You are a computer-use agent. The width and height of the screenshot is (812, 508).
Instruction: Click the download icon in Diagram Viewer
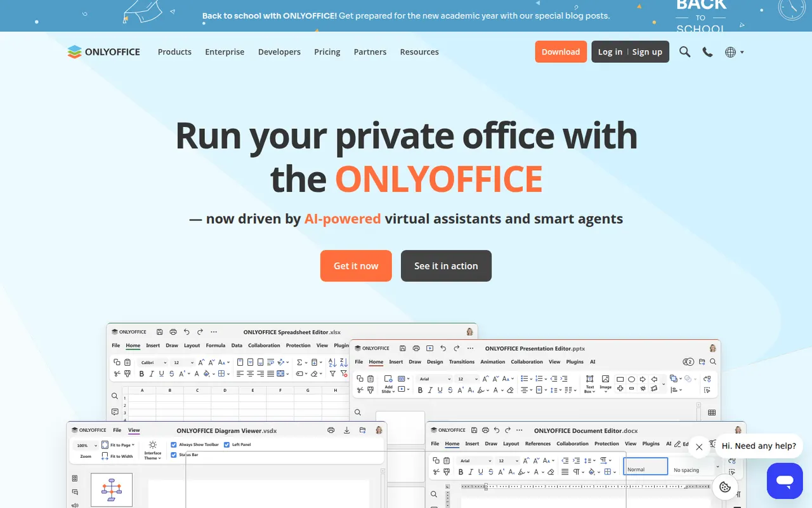[346, 431]
